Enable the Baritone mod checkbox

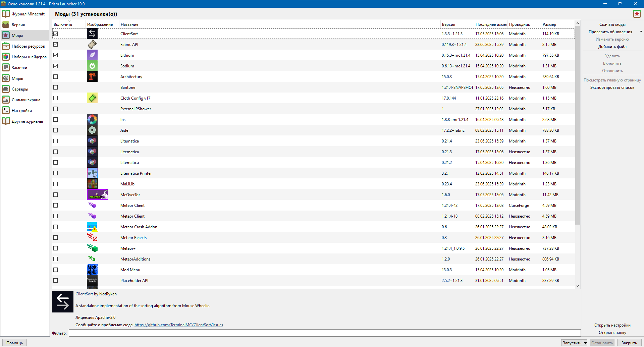coord(56,87)
